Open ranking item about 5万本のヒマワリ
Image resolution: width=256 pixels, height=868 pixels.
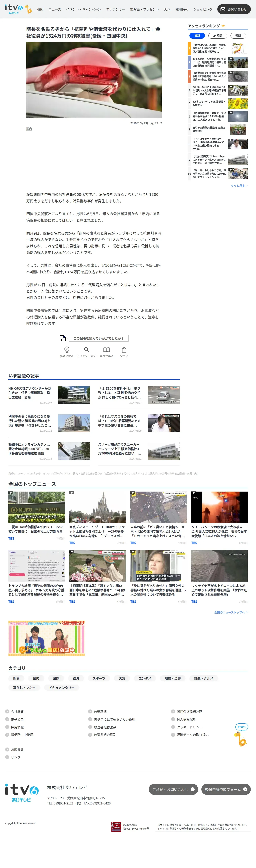click(x=218, y=103)
